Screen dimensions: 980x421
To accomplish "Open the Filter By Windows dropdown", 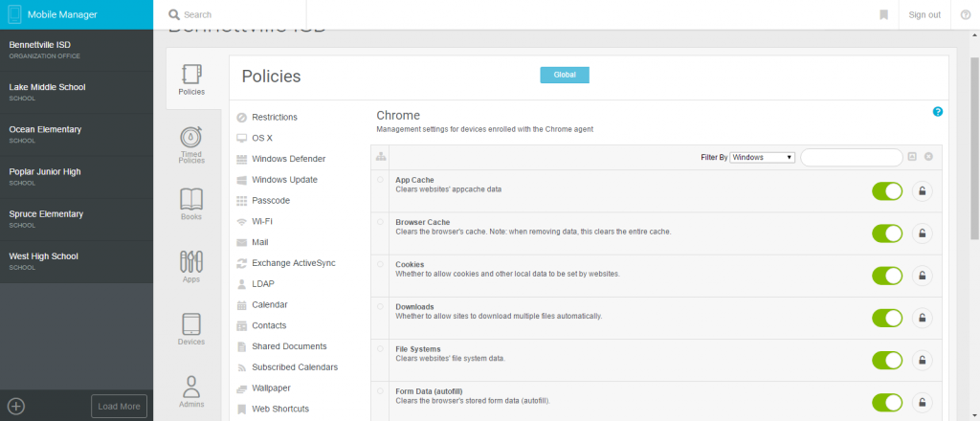I will [x=763, y=158].
